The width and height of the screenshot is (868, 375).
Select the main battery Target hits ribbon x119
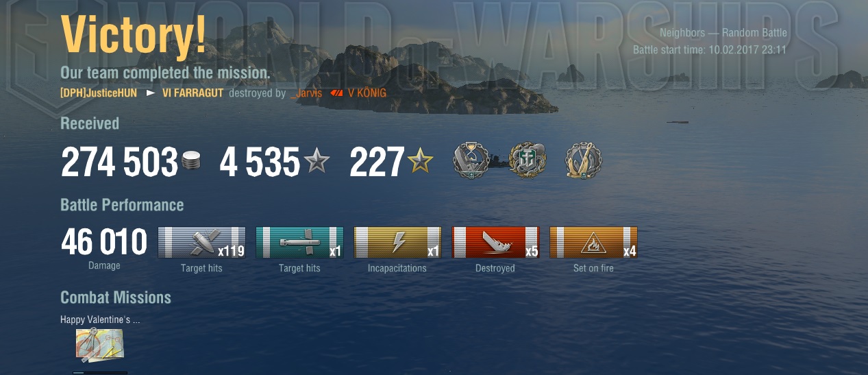(x=201, y=243)
